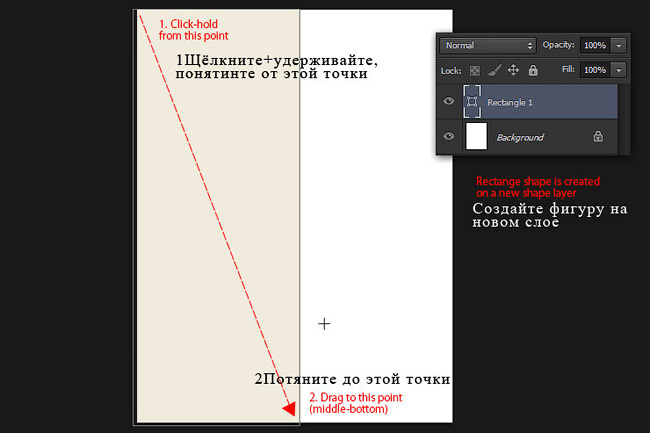650x433 pixels.
Task: Click the beige rectangle shape on canvas
Action: click(218, 216)
